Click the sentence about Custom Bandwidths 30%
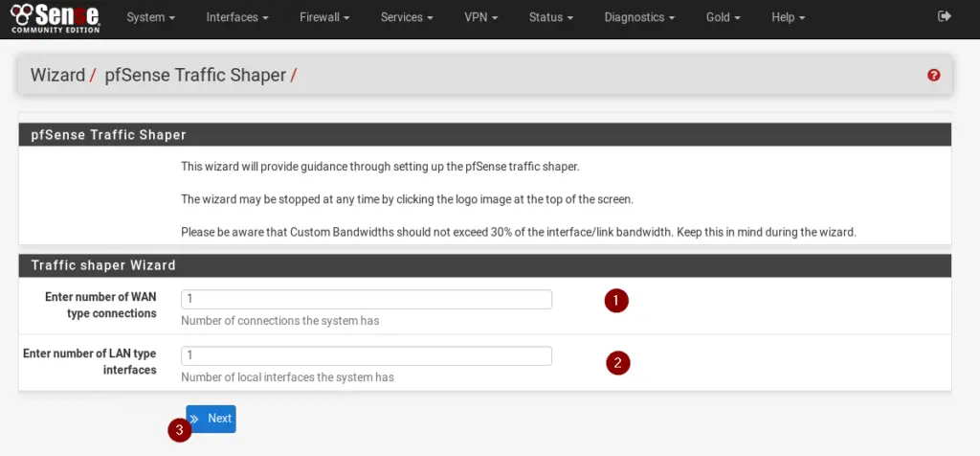 (x=518, y=232)
